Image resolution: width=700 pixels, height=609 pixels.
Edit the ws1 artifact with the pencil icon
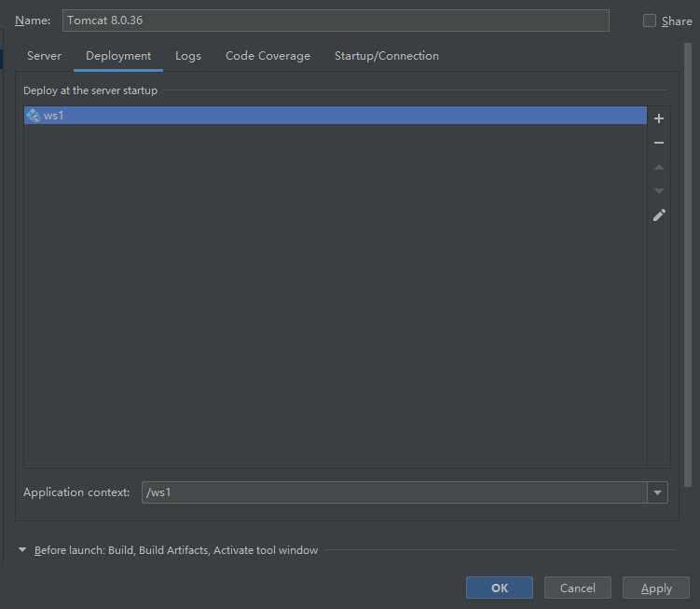pos(659,215)
